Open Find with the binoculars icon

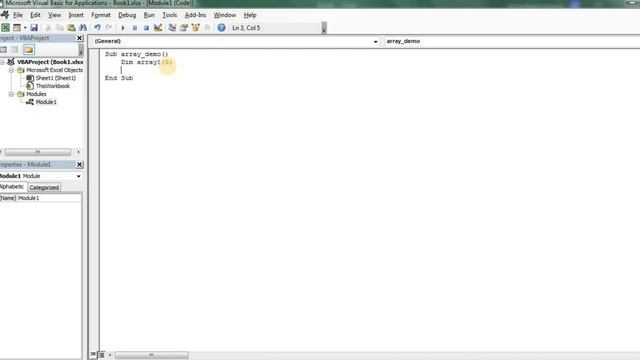tap(83, 28)
